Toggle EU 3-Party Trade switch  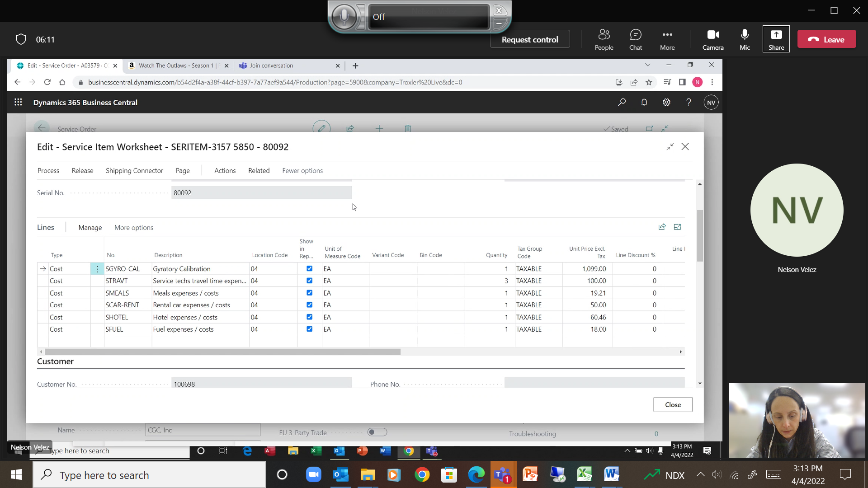pyautogui.click(x=377, y=432)
